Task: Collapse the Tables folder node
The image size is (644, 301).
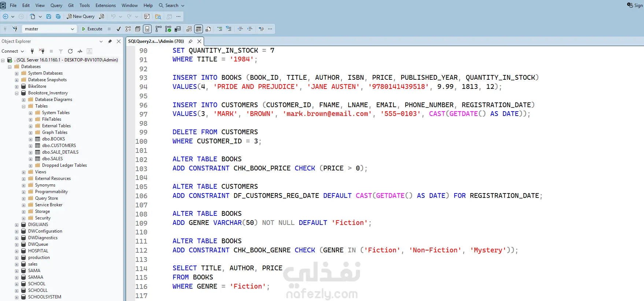Action: tap(24, 106)
